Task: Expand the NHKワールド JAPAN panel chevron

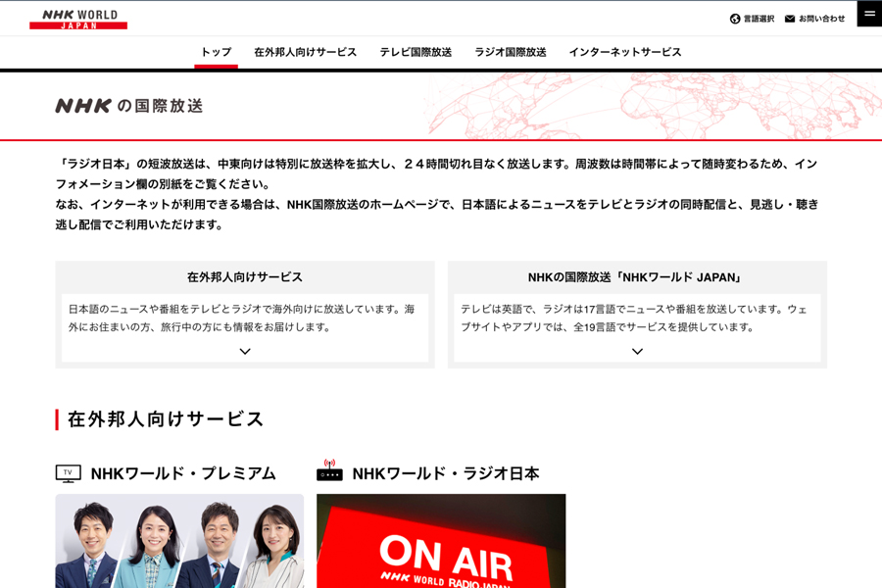Action: tap(637, 351)
